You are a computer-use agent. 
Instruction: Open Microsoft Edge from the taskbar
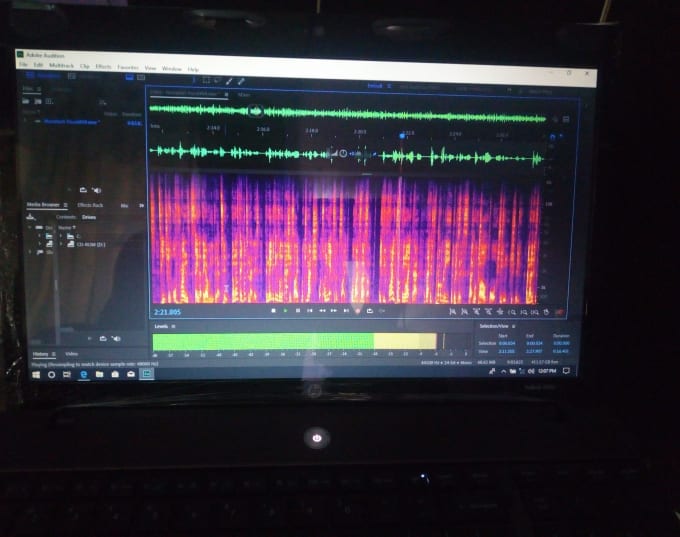(x=83, y=374)
